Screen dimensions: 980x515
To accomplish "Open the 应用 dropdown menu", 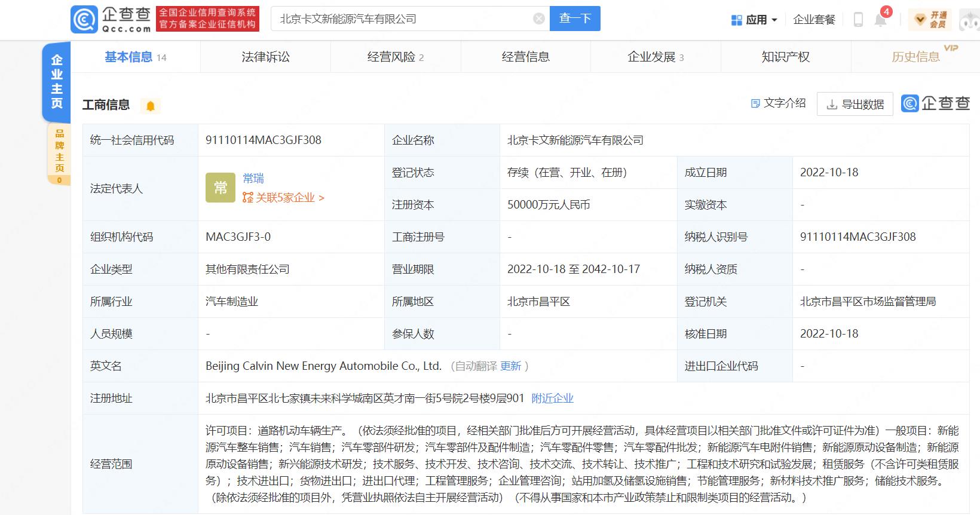I will [754, 20].
